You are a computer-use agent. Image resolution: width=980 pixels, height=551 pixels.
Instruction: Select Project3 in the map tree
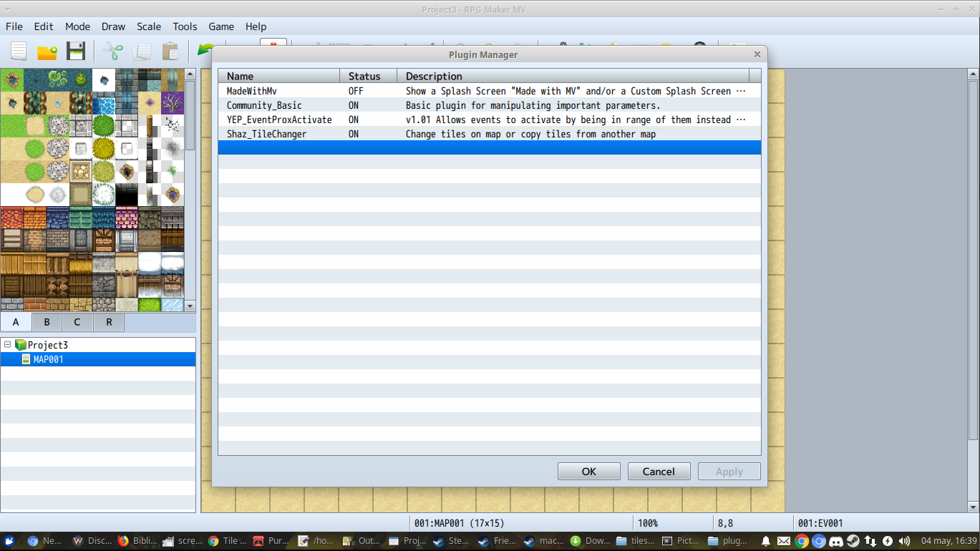[47, 345]
